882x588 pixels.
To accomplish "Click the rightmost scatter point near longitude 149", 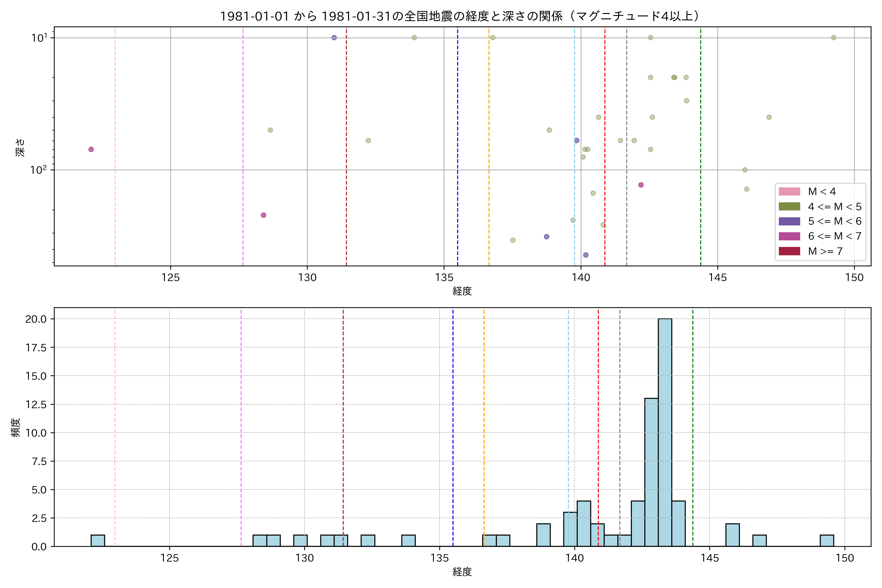I will click(x=834, y=37).
